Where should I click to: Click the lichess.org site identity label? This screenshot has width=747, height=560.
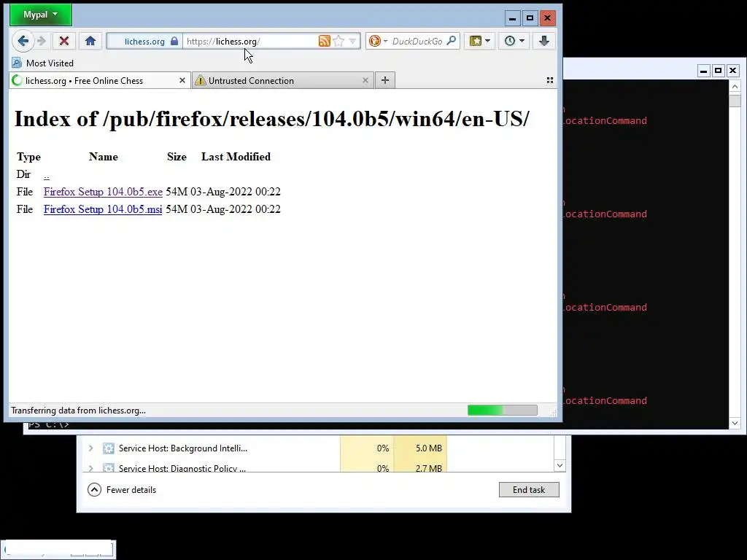click(x=144, y=42)
